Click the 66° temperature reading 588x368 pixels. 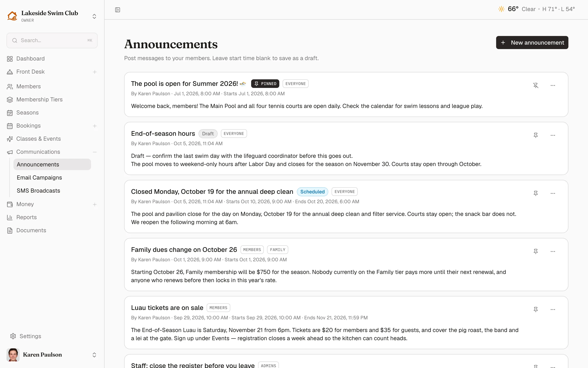click(513, 9)
